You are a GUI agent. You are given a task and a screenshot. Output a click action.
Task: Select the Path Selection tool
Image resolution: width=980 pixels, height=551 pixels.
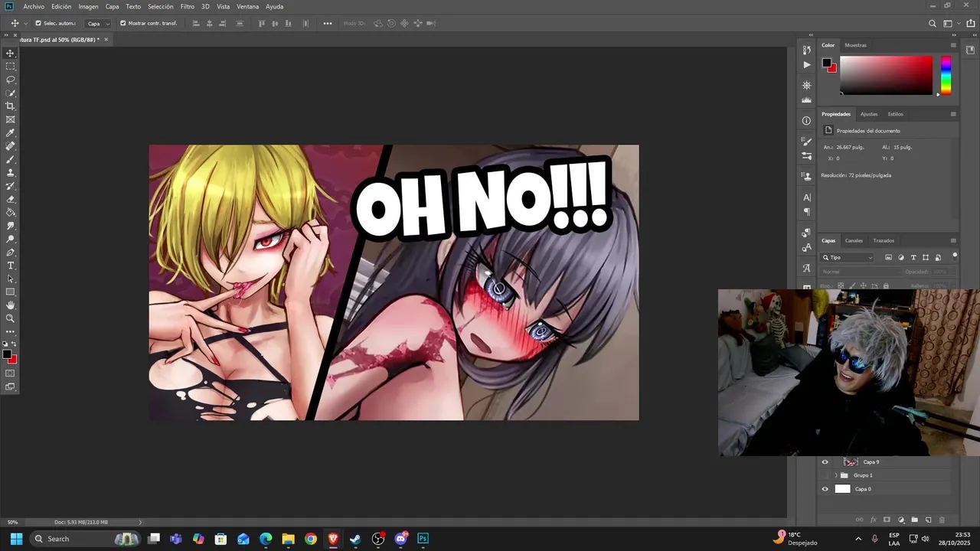[x=11, y=279]
